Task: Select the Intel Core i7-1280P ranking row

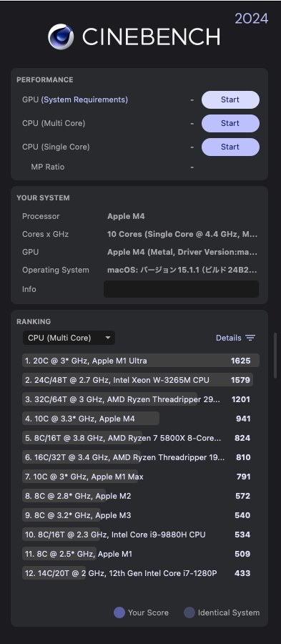Action: [x=141, y=573]
